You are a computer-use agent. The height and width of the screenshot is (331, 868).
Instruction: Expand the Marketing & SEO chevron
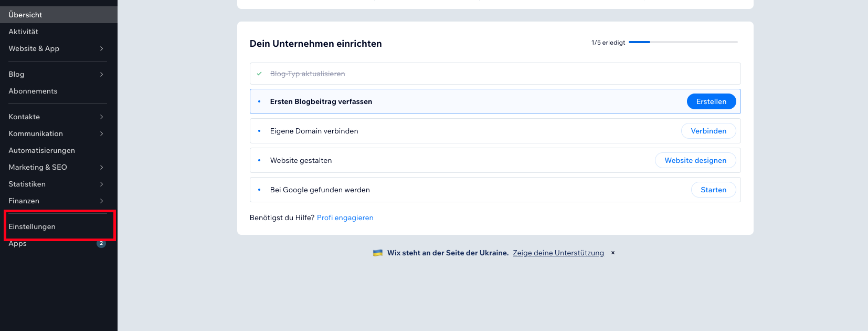(101, 167)
